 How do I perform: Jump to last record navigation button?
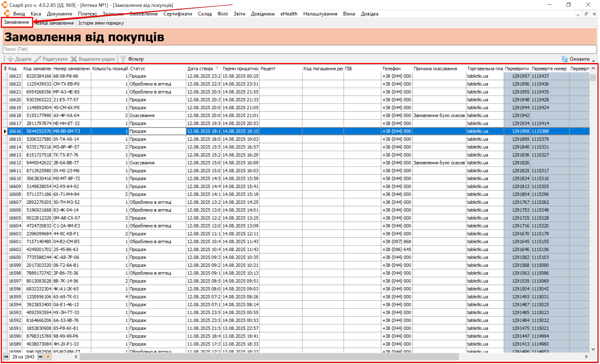[40, 357]
